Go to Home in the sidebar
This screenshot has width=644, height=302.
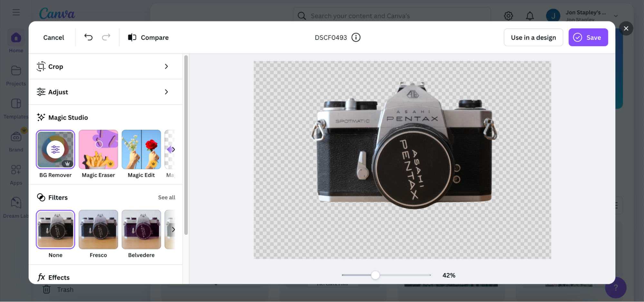point(16,42)
